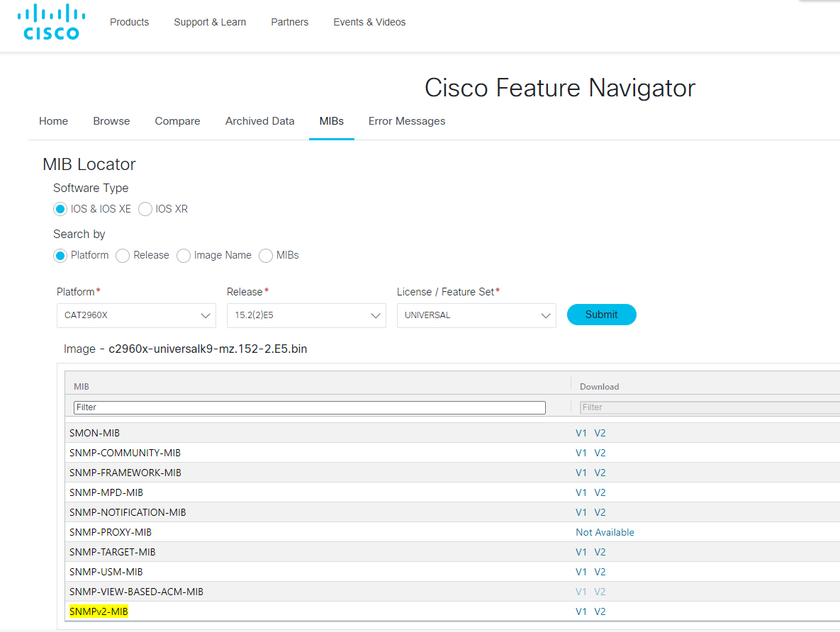Image resolution: width=840 pixels, height=632 pixels.
Task: Download V2 of SNMP-MPD-MIB
Action: 600,492
